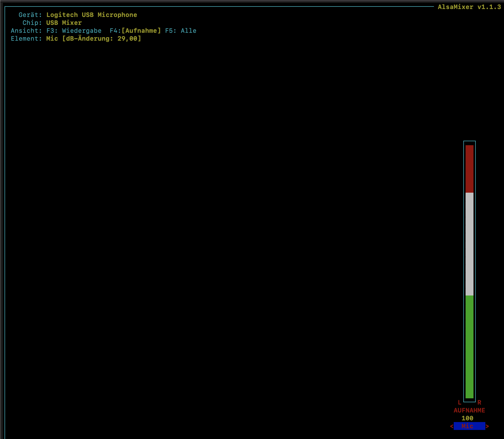This screenshot has height=439, width=504.
Task: Click the Ansicht label
Action: (26, 31)
